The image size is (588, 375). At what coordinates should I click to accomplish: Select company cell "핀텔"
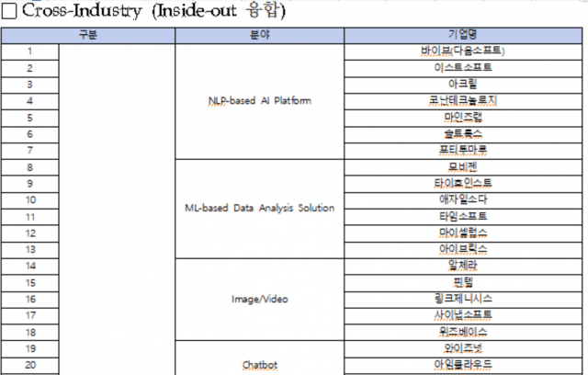463,283
